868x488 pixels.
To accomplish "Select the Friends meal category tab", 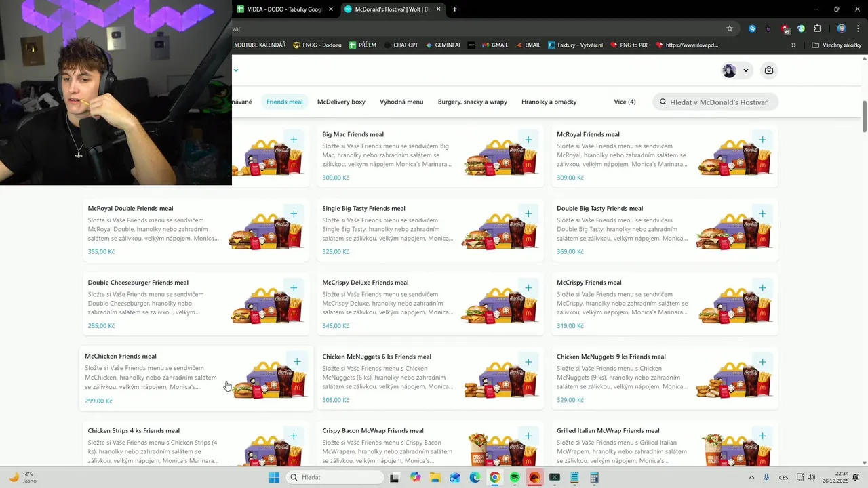I will tap(284, 102).
